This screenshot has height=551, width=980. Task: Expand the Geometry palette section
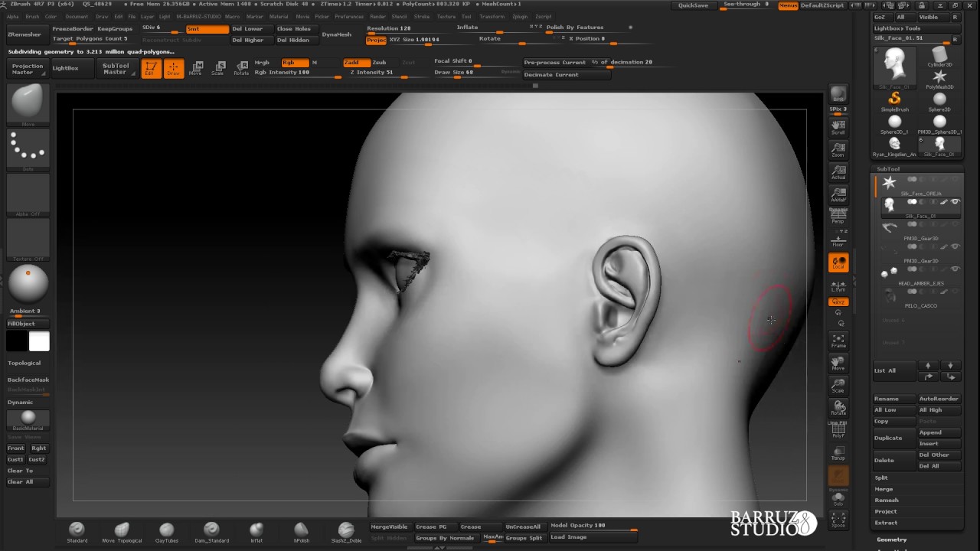(x=892, y=540)
